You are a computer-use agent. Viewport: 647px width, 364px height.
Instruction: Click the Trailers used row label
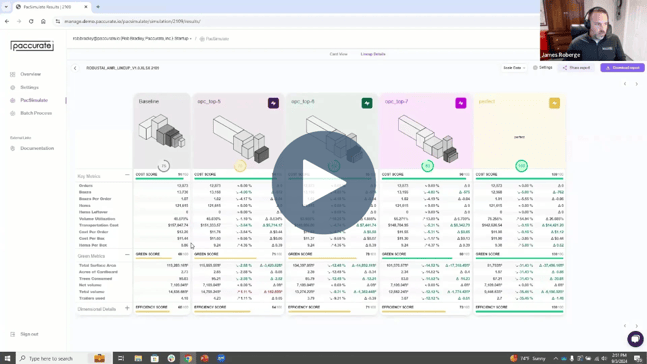pos(92,298)
